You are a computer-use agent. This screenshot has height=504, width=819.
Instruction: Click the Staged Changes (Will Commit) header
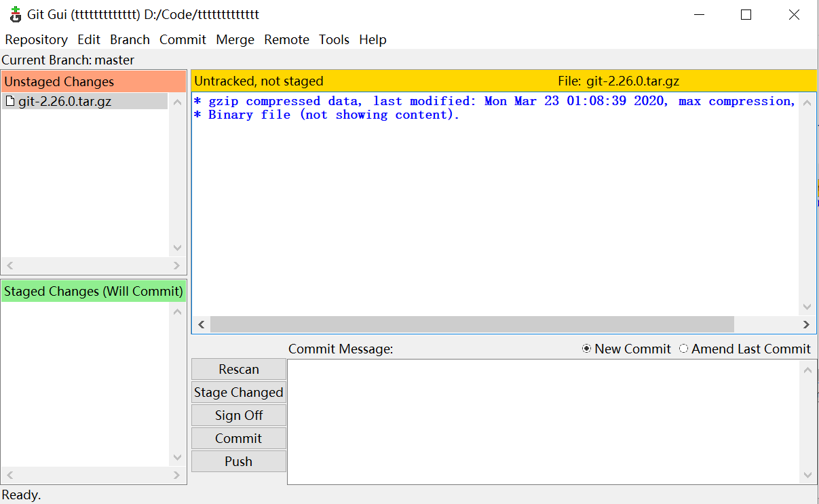pos(94,292)
